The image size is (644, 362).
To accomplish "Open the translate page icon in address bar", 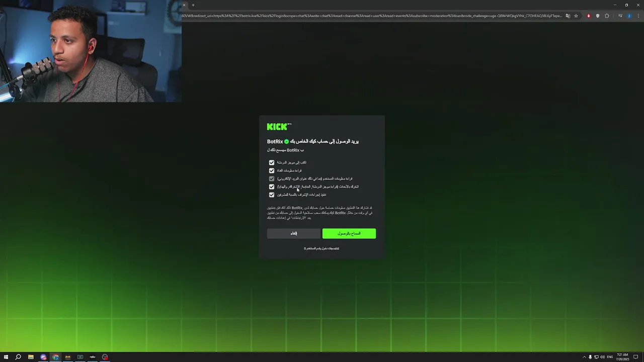I will [x=568, y=16].
